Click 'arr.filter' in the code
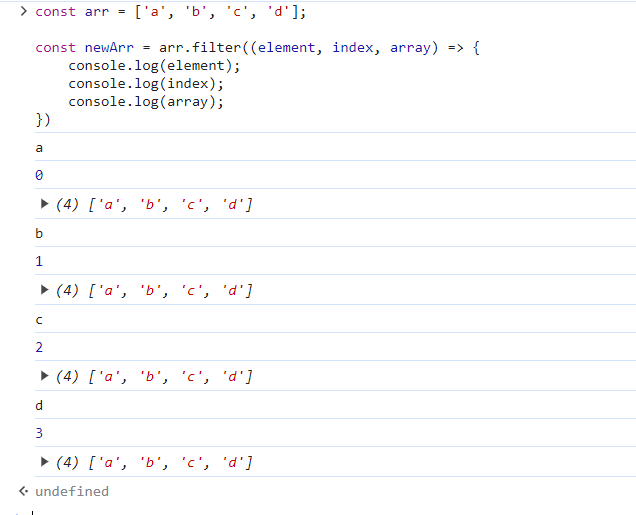Viewport: 636px width, 515px height. point(200,48)
